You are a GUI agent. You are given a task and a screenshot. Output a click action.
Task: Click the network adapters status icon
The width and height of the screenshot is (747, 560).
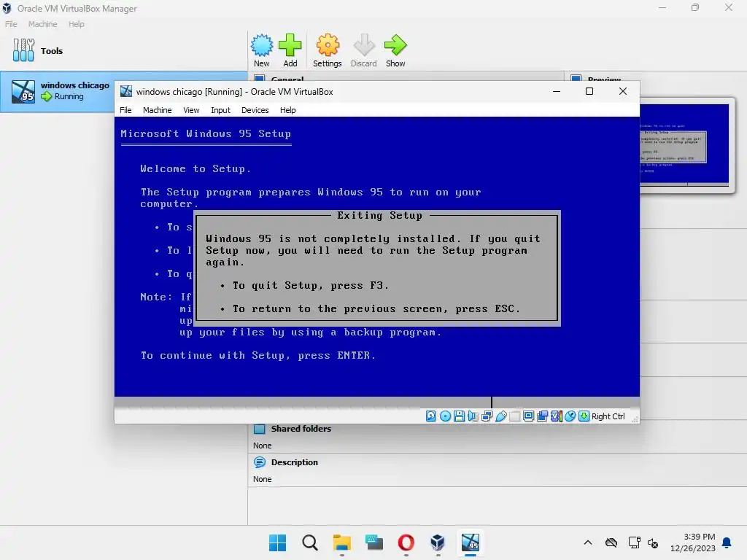pyautogui.click(x=487, y=416)
